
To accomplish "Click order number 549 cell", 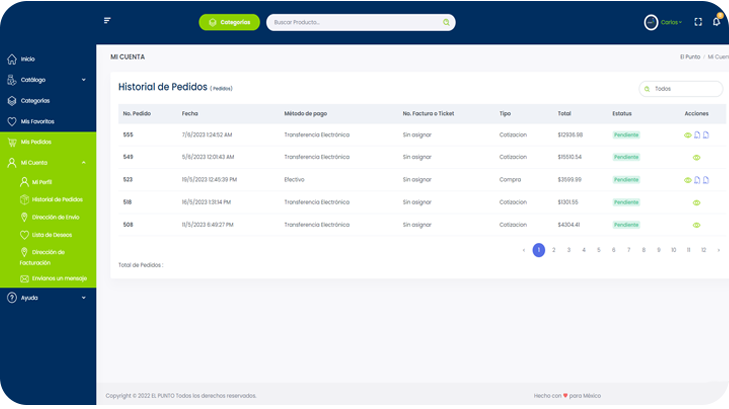I will tap(128, 157).
